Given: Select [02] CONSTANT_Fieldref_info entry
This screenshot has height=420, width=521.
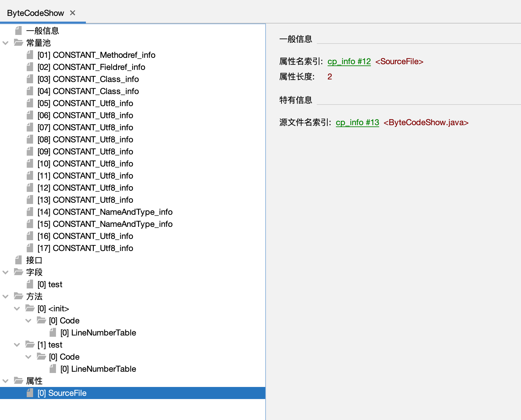Looking at the screenshot, I should click(91, 67).
